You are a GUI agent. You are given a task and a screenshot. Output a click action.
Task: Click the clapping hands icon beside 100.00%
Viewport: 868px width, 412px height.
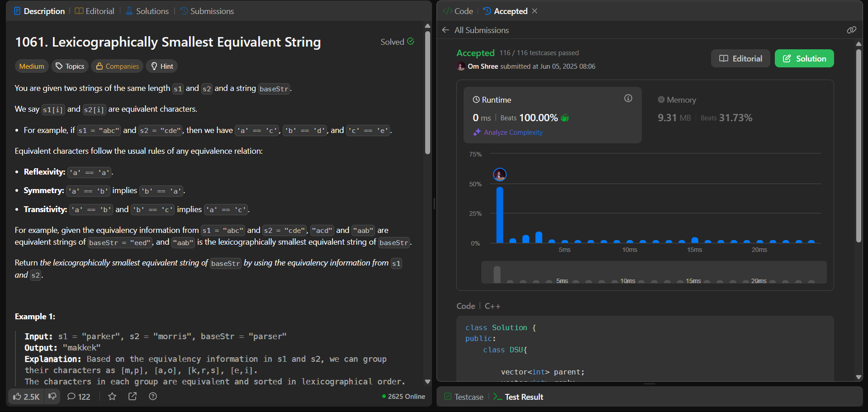pyautogui.click(x=564, y=118)
